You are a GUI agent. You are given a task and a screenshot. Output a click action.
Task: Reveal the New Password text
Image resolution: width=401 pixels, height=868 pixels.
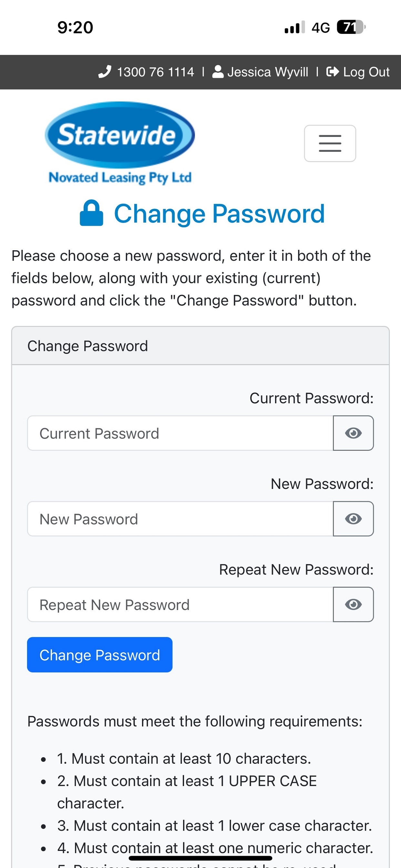(x=353, y=519)
